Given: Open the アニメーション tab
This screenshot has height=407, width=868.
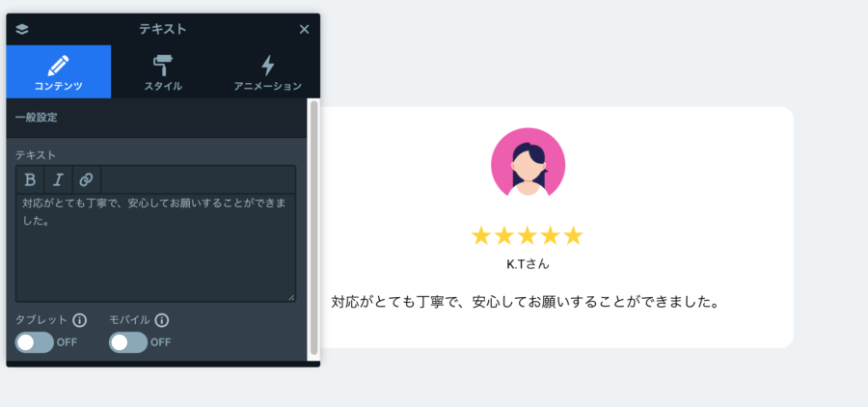Looking at the screenshot, I should pyautogui.click(x=267, y=71).
